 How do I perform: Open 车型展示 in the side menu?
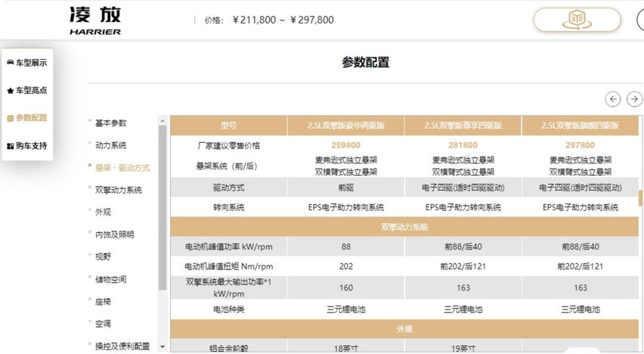pos(31,63)
